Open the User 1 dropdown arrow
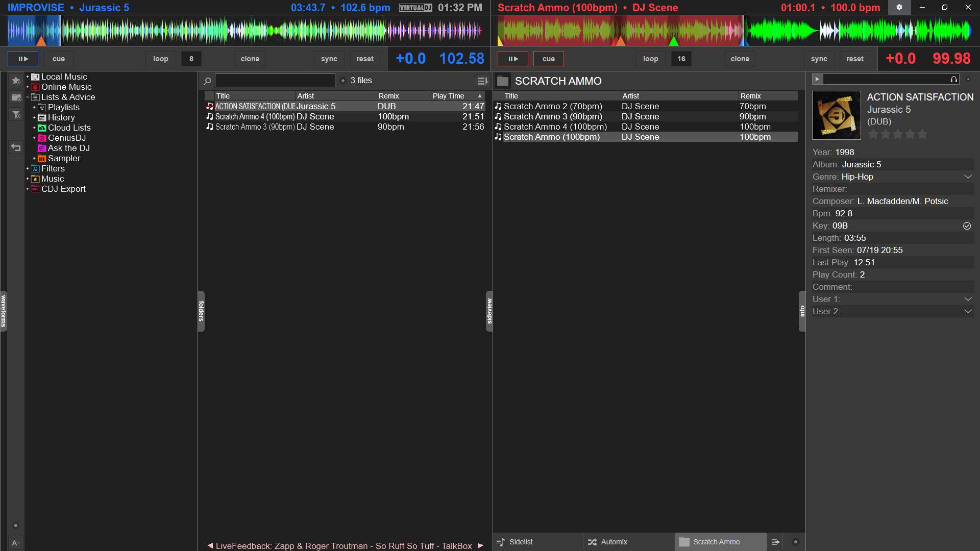Image resolution: width=980 pixels, height=551 pixels. point(968,299)
